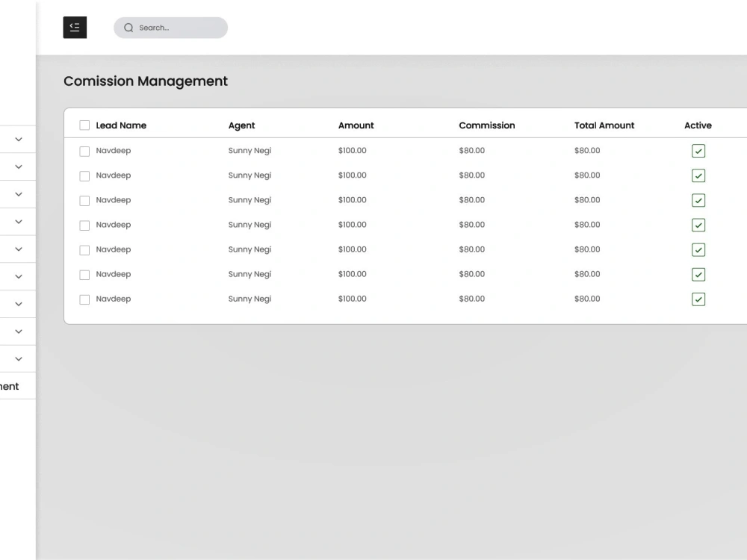
Task: Click the Commission $80.00 value in the second row
Action: click(471, 175)
